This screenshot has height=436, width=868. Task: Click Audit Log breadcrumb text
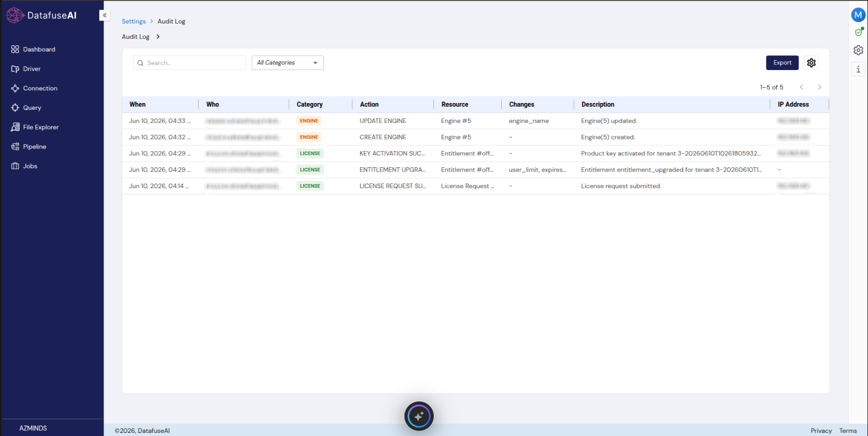tap(171, 21)
